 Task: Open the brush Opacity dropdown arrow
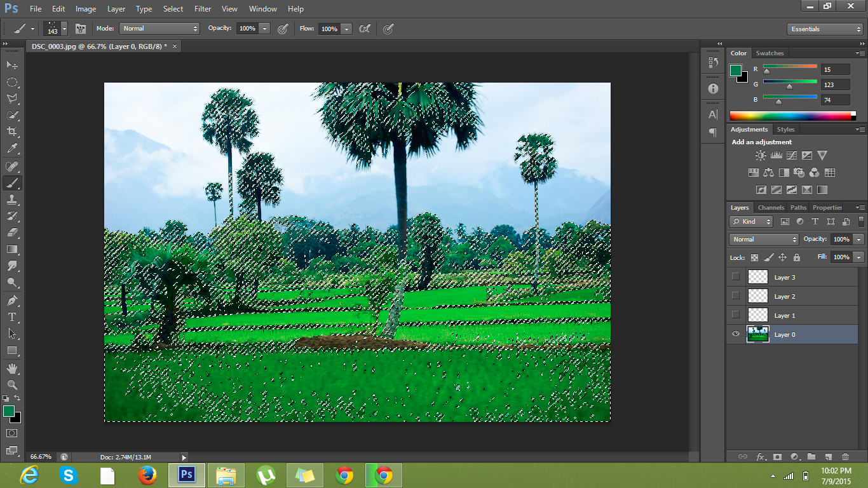[x=264, y=29]
